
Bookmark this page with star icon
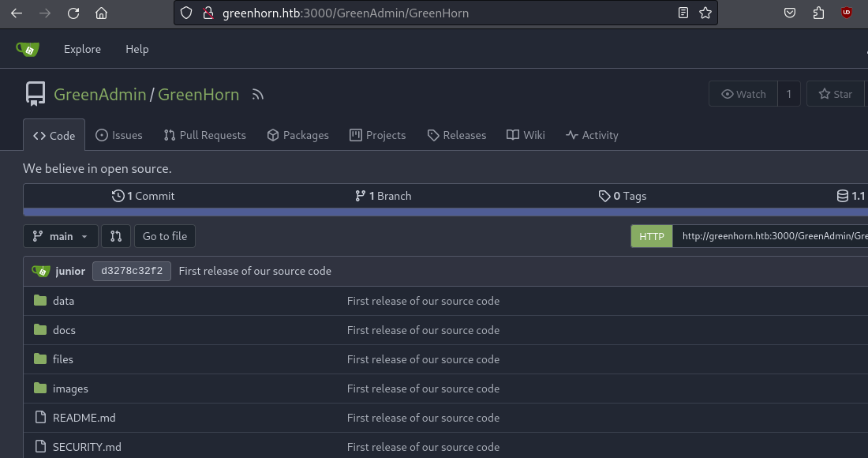coord(705,13)
